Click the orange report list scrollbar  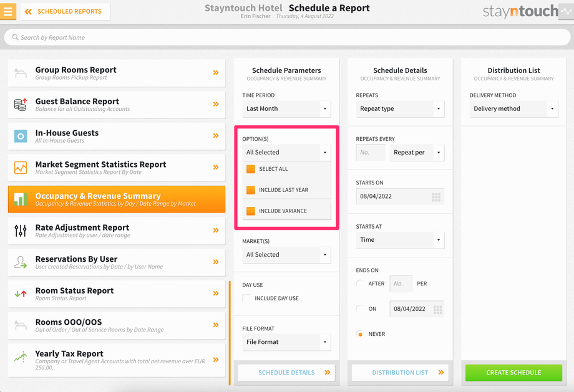tap(230, 333)
